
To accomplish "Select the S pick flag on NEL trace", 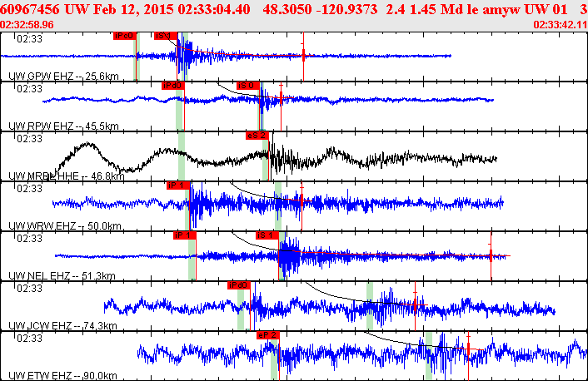I will coord(267,235).
